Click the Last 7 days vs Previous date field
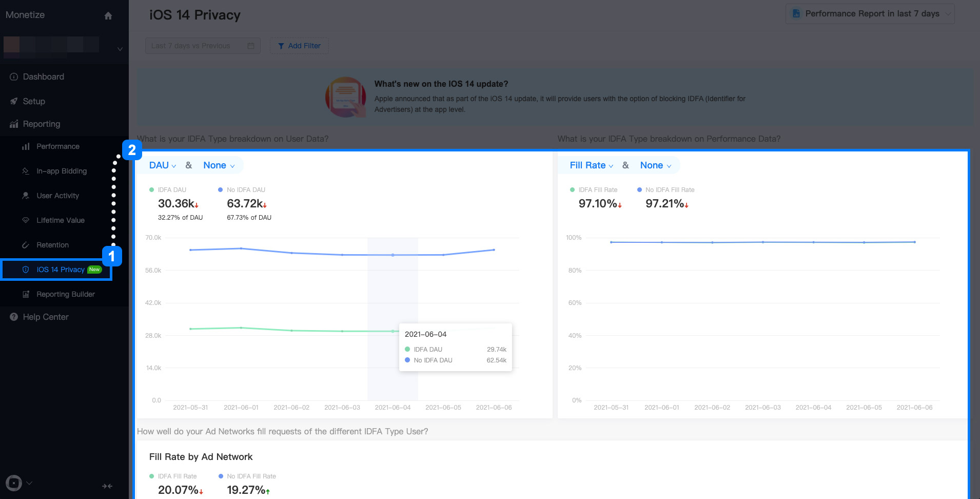The width and height of the screenshot is (980, 499). (x=202, y=46)
